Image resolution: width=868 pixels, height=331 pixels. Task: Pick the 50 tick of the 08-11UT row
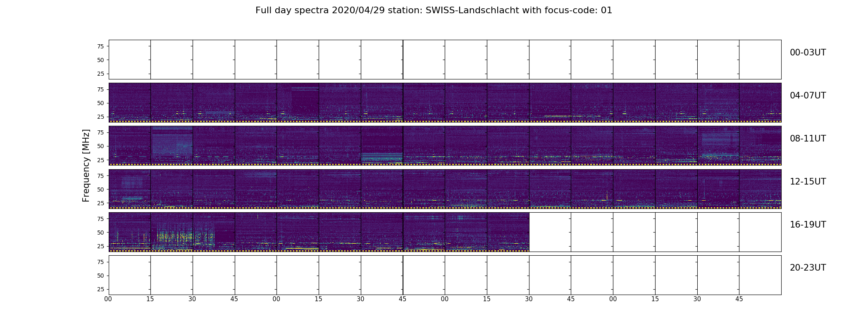pos(100,146)
